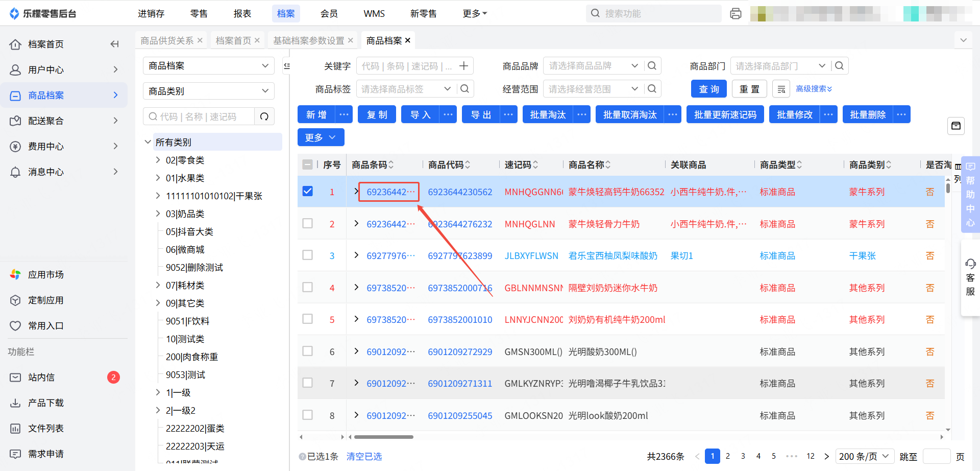Open brand lookup via magnifier icon

pos(652,66)
